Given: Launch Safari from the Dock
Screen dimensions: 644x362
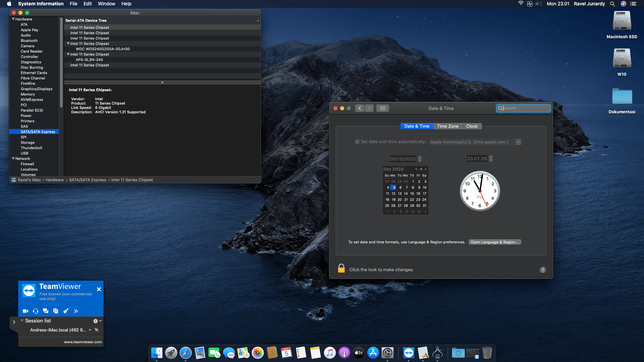Looking at the screenshot, I should click(x=185, y=353).
